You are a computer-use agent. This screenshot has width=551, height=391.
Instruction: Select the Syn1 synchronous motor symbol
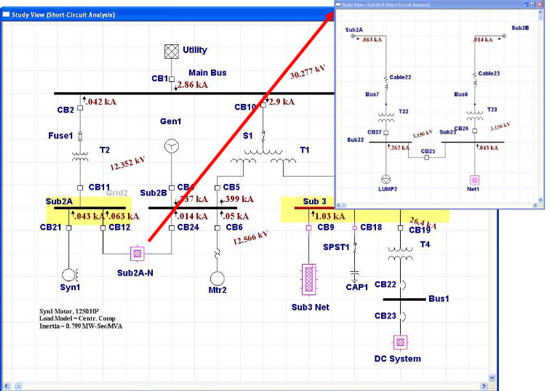[x=69, y=275]
